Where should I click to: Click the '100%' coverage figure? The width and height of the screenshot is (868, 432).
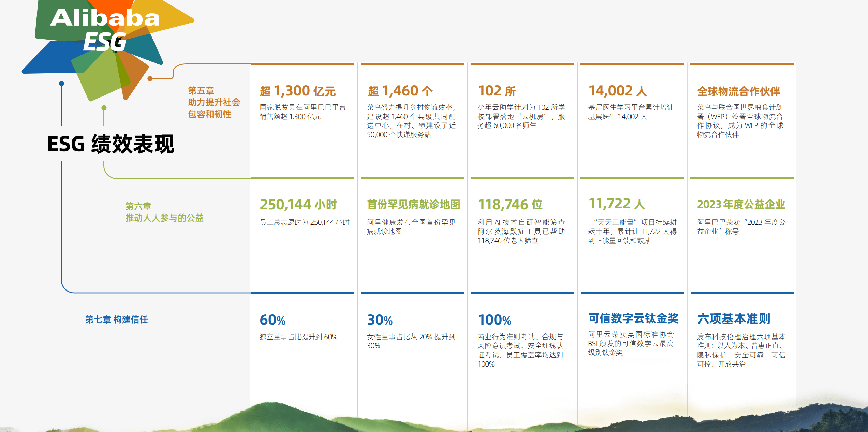[x=495, y=320]
